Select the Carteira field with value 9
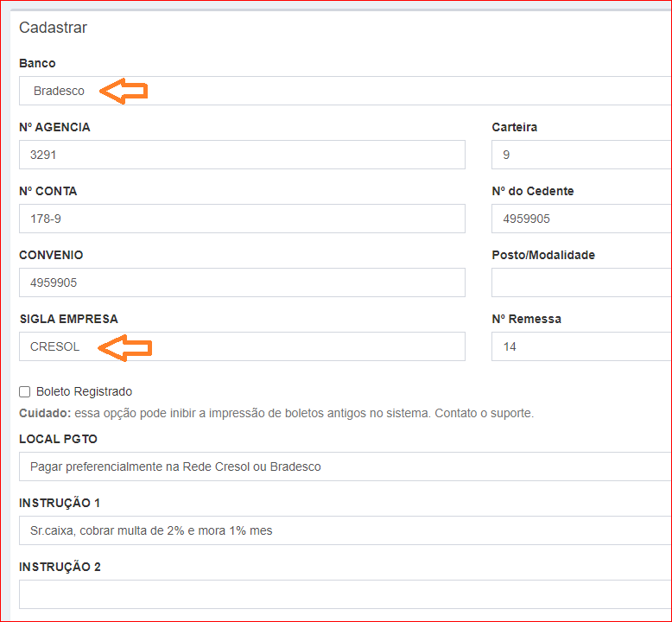The image size is (672, 622). tap(580, 155)
